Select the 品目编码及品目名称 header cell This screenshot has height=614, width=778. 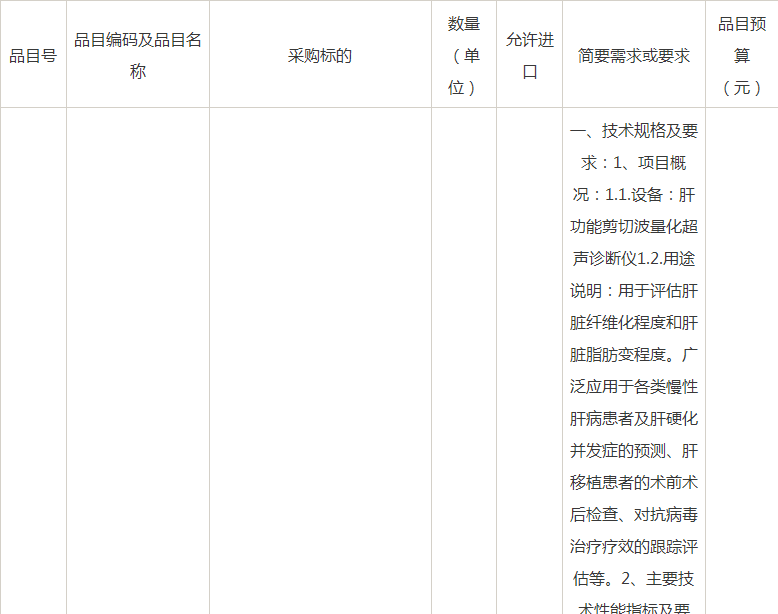[x=138, y=56]
